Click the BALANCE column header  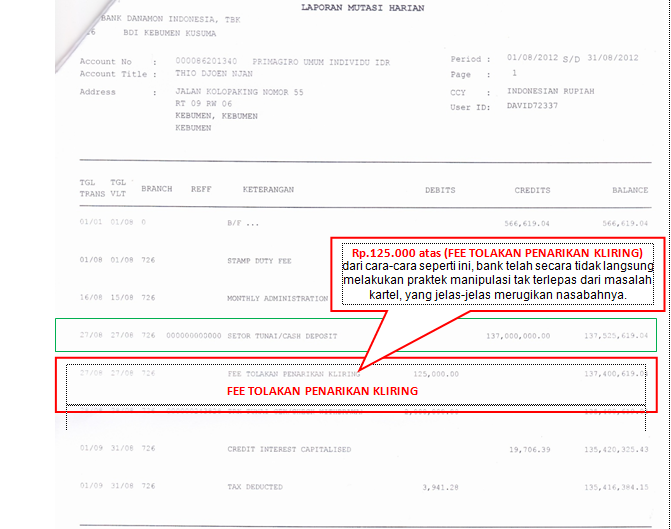tap(630, 190)
